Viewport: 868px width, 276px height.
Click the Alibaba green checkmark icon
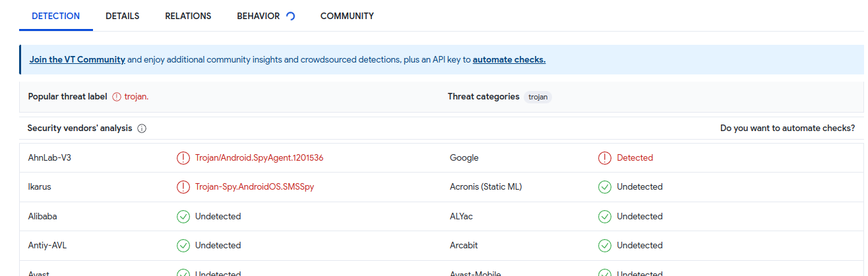[183, 216]
